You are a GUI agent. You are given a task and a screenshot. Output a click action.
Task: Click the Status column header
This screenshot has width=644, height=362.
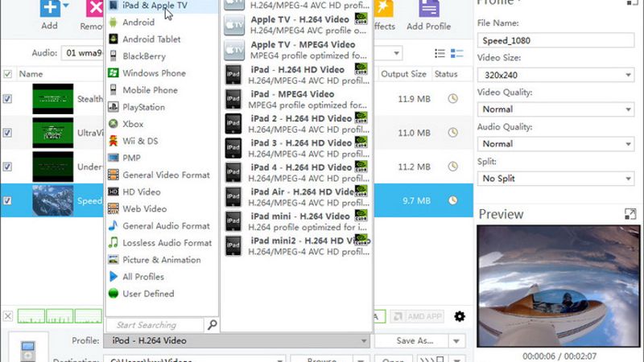tap(446, 74)
